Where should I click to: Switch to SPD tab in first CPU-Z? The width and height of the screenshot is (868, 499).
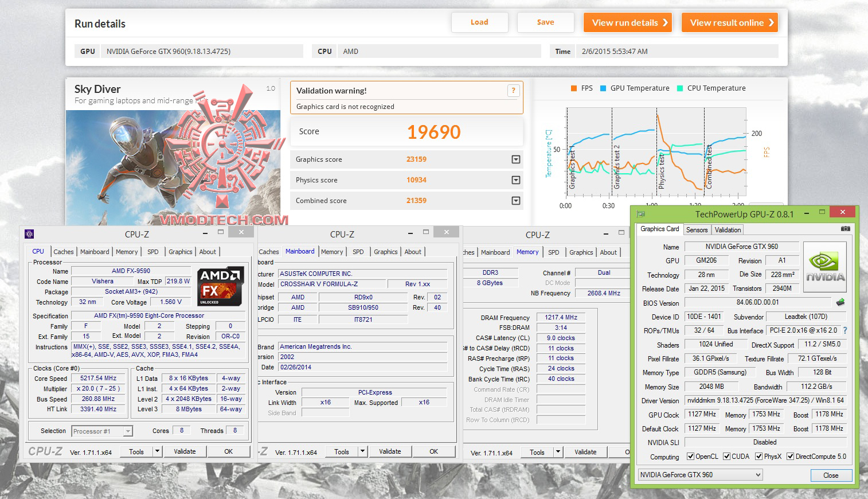153,252
